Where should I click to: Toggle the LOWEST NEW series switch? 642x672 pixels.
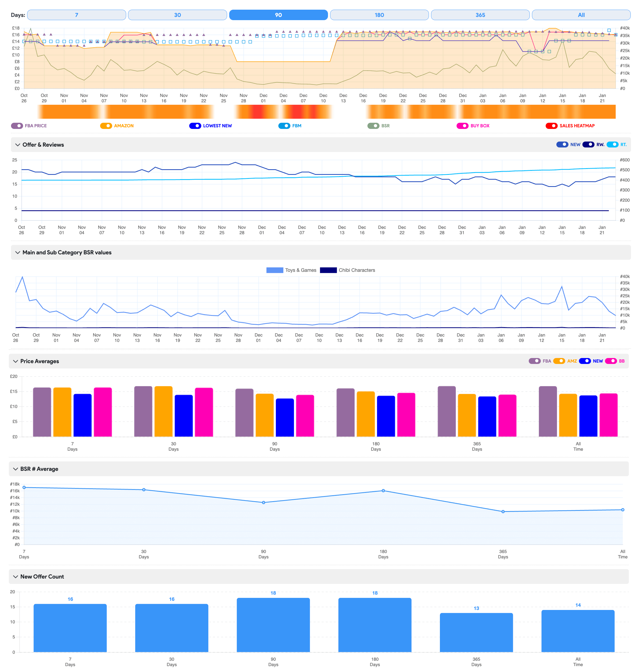pos(195,126)
